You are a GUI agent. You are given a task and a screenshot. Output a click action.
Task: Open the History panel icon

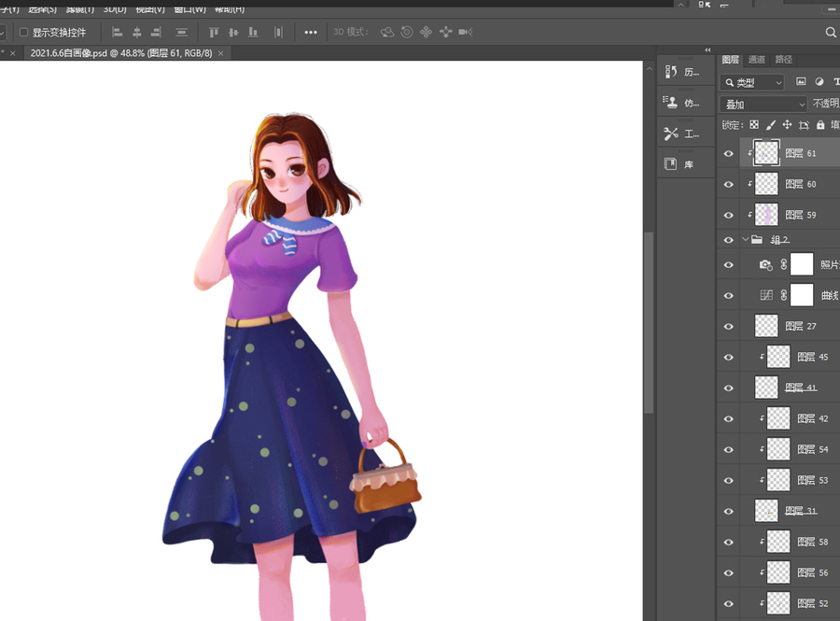[671, 72]
